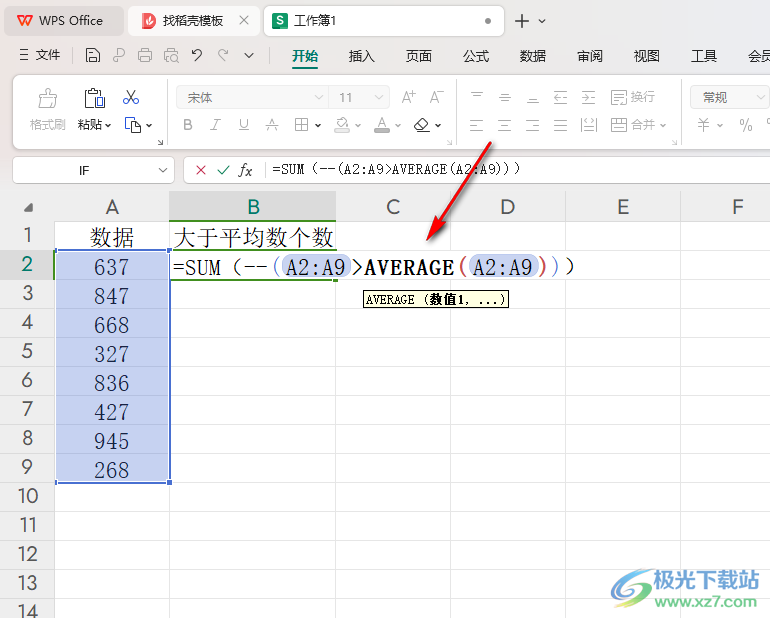Screen dimensions: 770x618
Task: Expand the borders dropdown arrow
Action: [318, 125]
